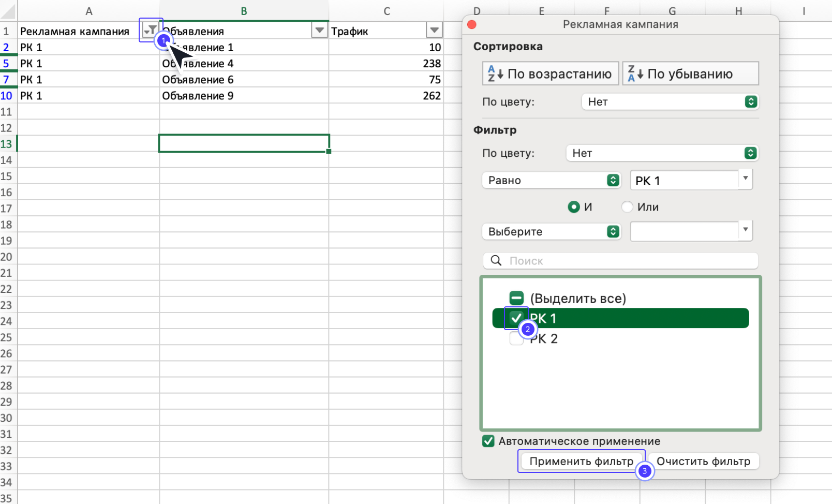The image size is (832, 504).
Task: Select cell РК 1 in row 7
Action: (x=88, y=80)
